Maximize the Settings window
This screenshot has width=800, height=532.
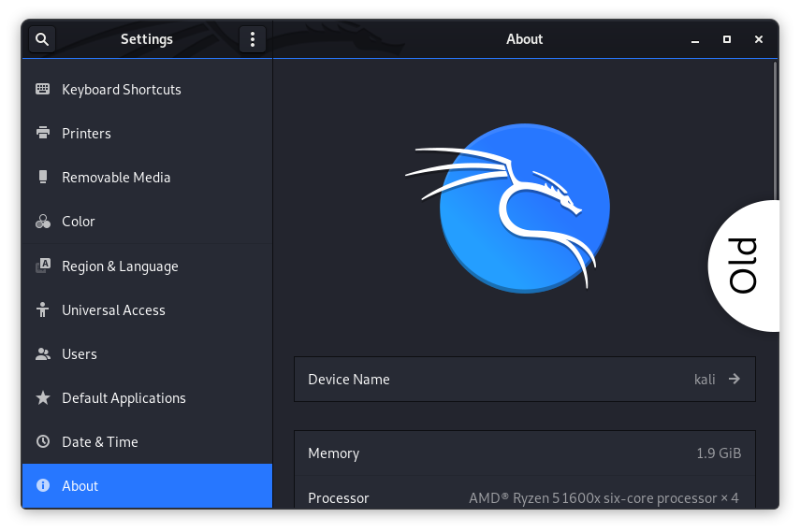[727, 39]
